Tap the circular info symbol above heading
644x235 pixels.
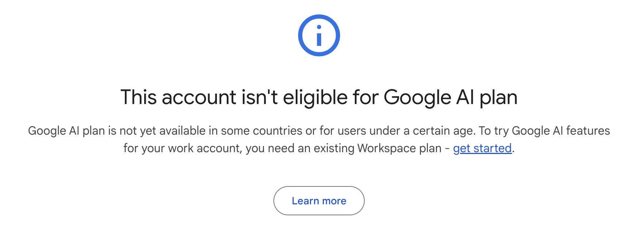click(x=319, y=35)
